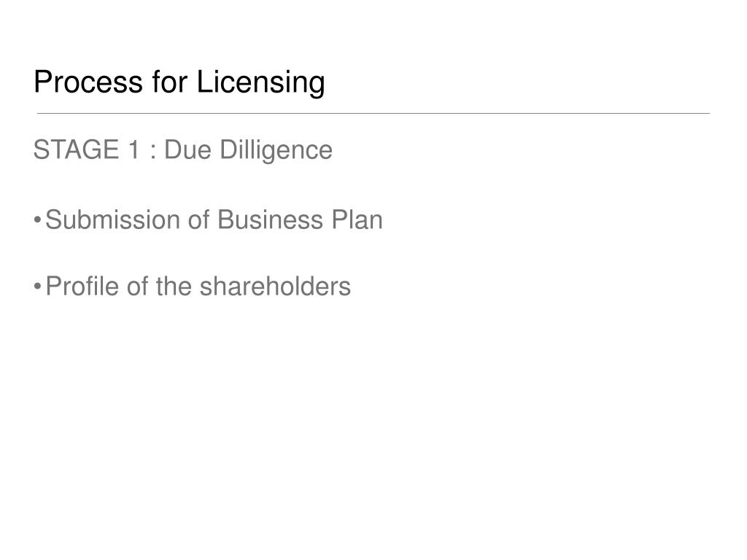The height and width of the screenshot is (560, 747).
Task: Select the horizontal divider line under the title
Action: coord(373,113)
